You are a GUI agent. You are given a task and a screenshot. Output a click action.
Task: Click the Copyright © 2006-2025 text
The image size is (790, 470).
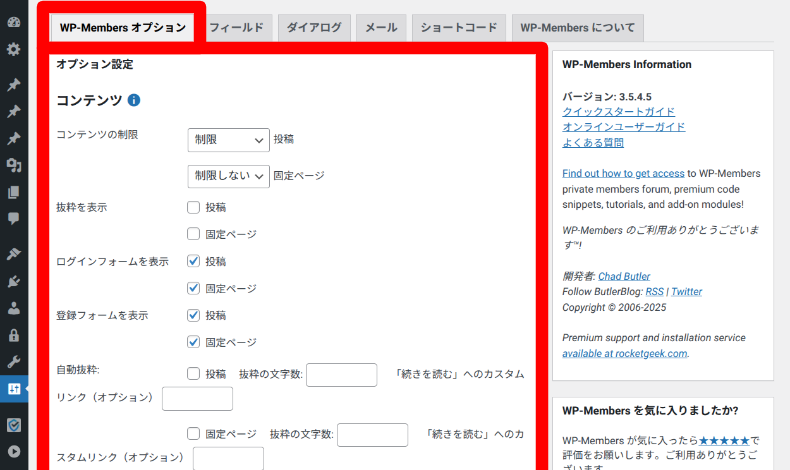point(614,307)
